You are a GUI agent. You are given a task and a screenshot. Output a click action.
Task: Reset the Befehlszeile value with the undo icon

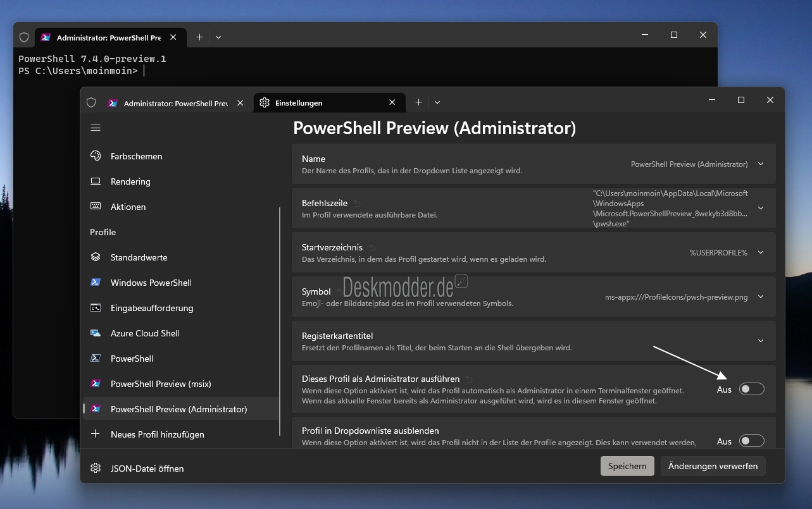(x=357, y=203)
